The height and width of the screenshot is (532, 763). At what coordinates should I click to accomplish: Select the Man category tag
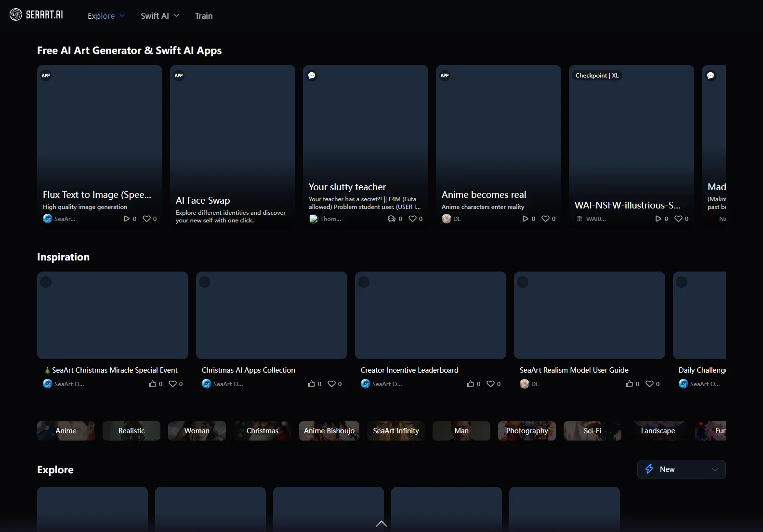click(461, 431)
